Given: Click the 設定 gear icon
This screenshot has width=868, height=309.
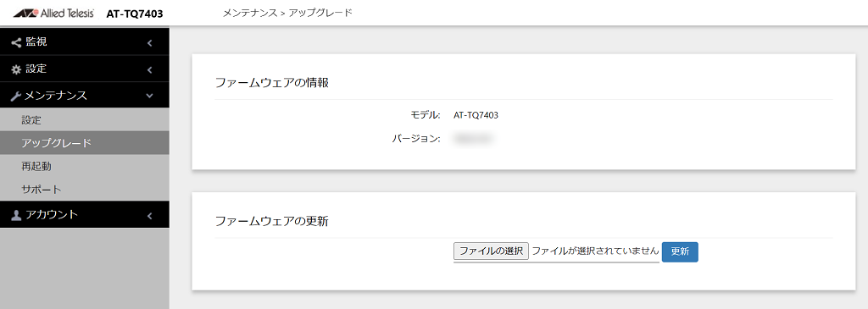Looking at the screenshot, I should coord(16,69).
